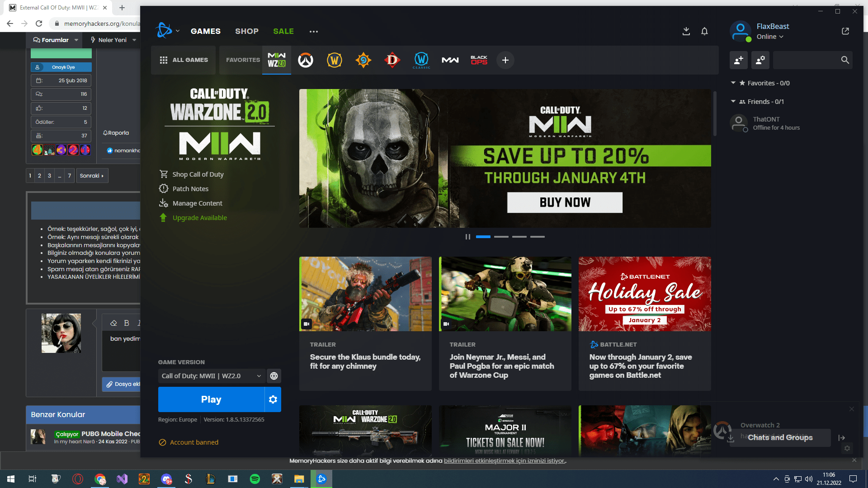The height and width of the screenshot is (488, 868).
Task: Open Opera from the taskbar
Action: point(78,479)
